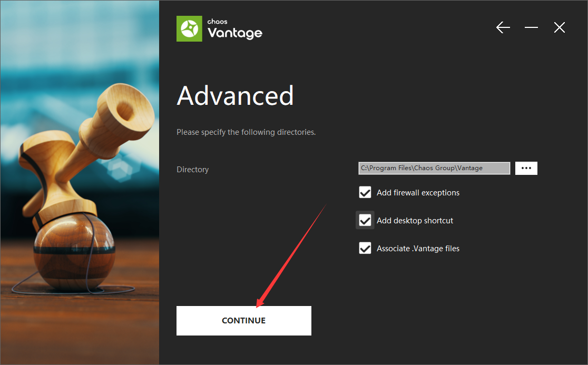Screen dimensions: 588x365
Task: Click the 'Add desktop shortcut' label text
Action: click(415, 221)
